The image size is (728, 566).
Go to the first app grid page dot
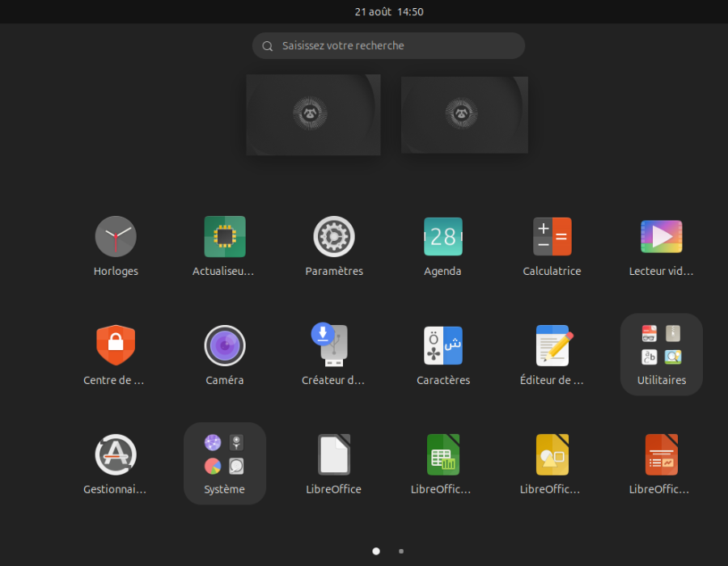[376, 551]
